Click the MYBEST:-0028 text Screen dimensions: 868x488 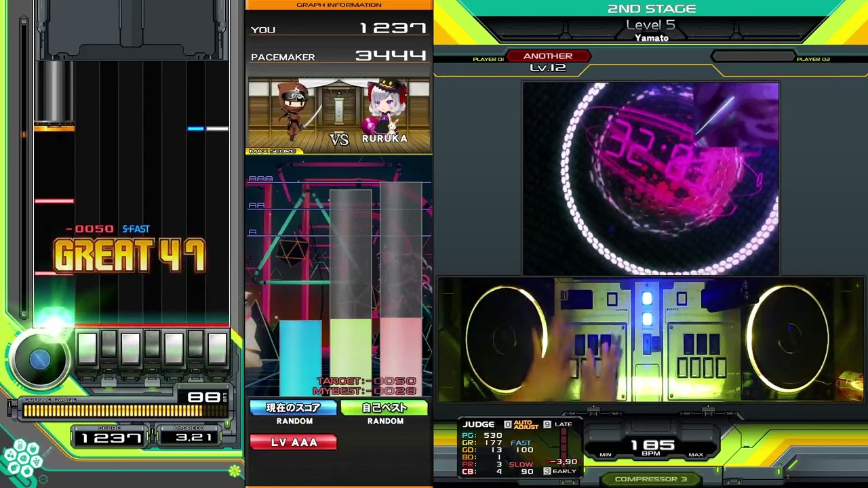364,391
